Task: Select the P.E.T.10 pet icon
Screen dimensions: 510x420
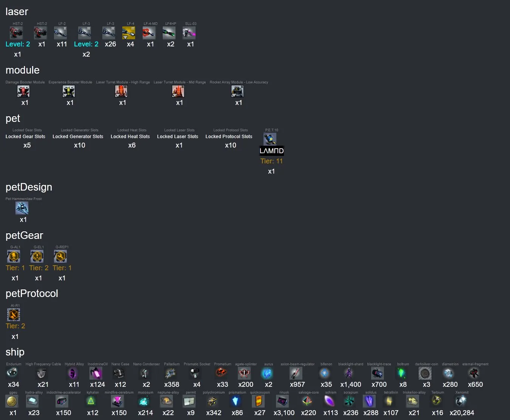Action: click(x=270, y=139)
